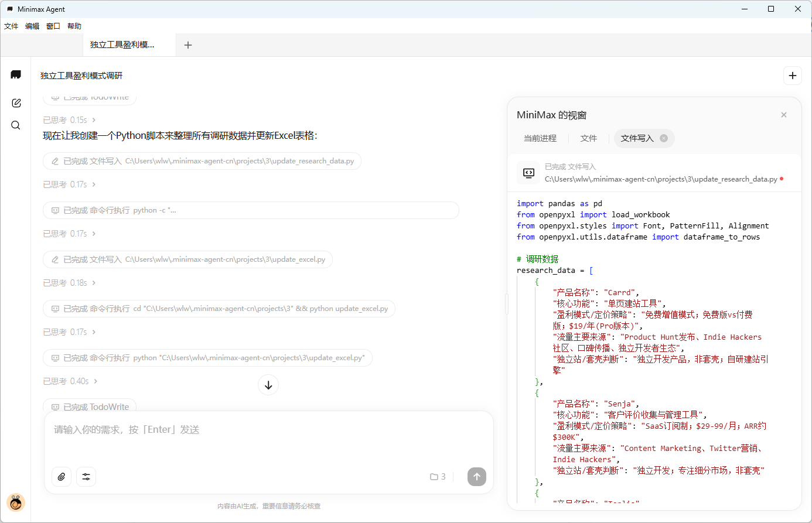Click the chat scrollbar on the right
Screen dimensions: 812x523
pos(506,304)
